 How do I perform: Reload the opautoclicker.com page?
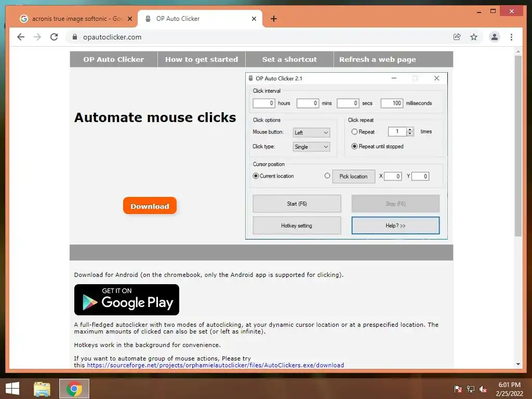[x=54, y=37]
